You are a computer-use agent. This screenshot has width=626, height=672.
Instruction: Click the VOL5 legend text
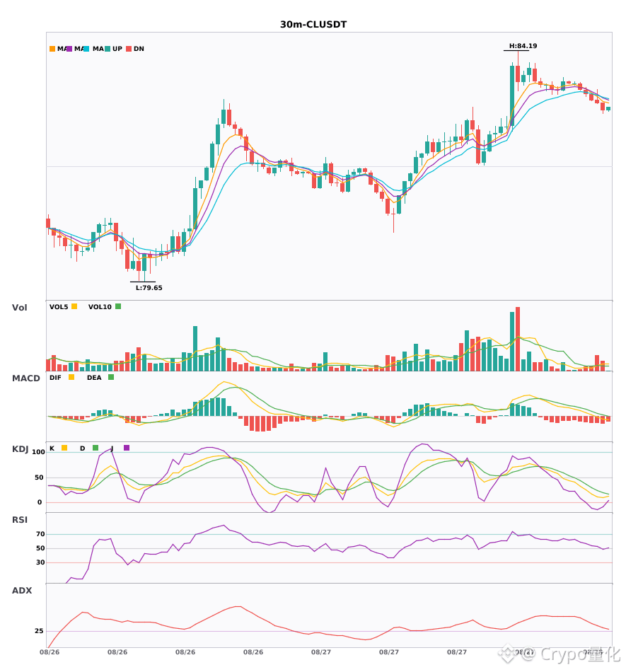(59, 307)
